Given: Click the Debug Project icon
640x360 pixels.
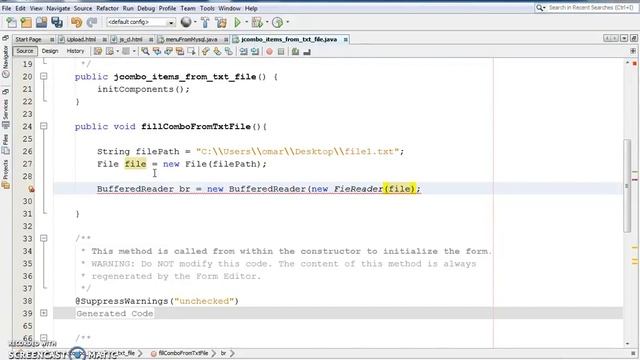Looking at the screenshot, I should 257,22.
